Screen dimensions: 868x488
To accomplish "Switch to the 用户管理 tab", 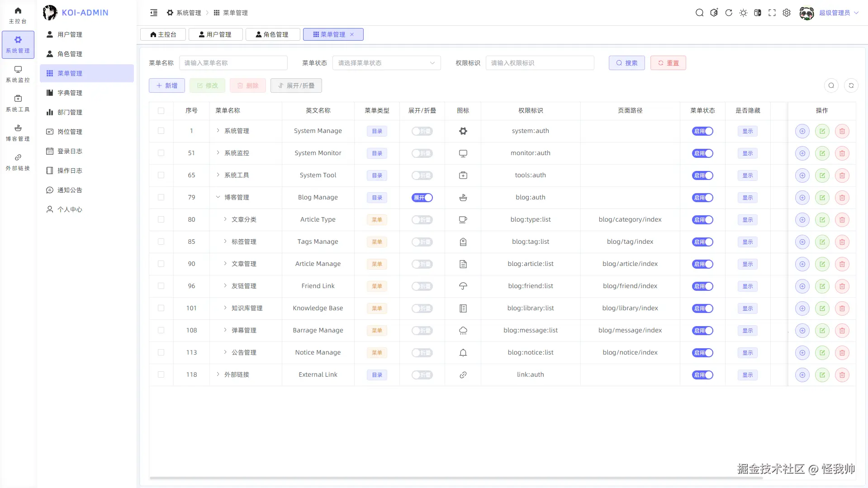I will (215, 34).
